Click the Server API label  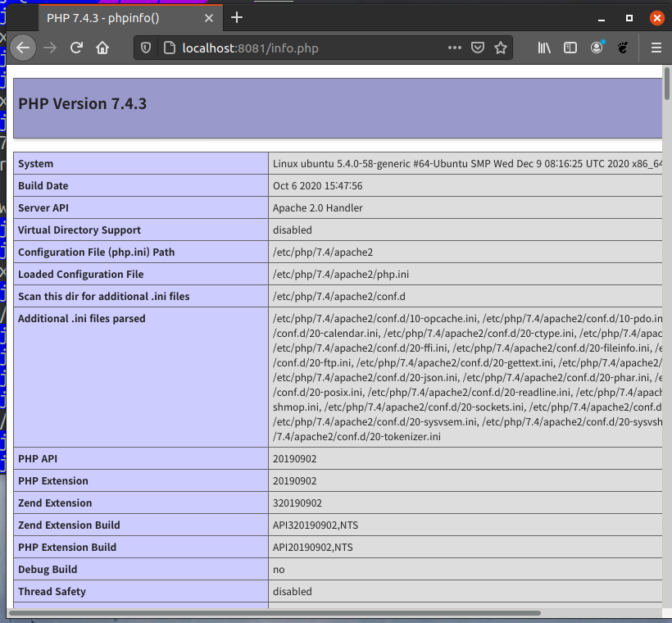click(43, 208)
